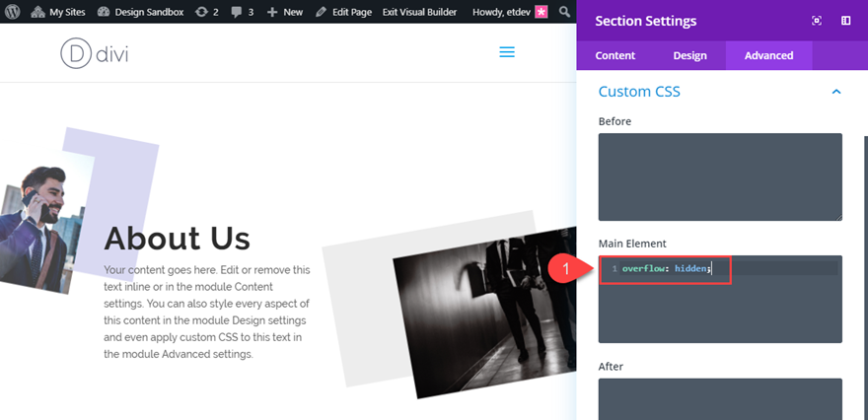Image resolution: width=868 pixels, height=420 pixels.
Task: Click the expand modal fullscreen icon
Action: tap(817, 21)
